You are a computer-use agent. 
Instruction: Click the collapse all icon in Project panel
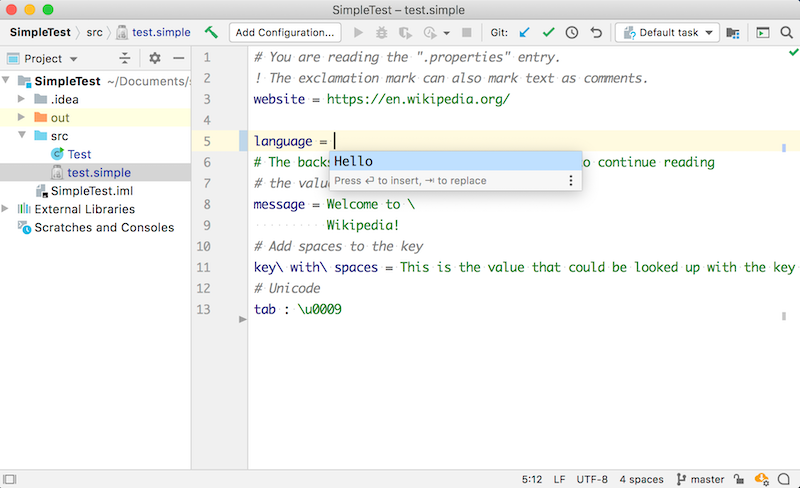coord(125,59)
